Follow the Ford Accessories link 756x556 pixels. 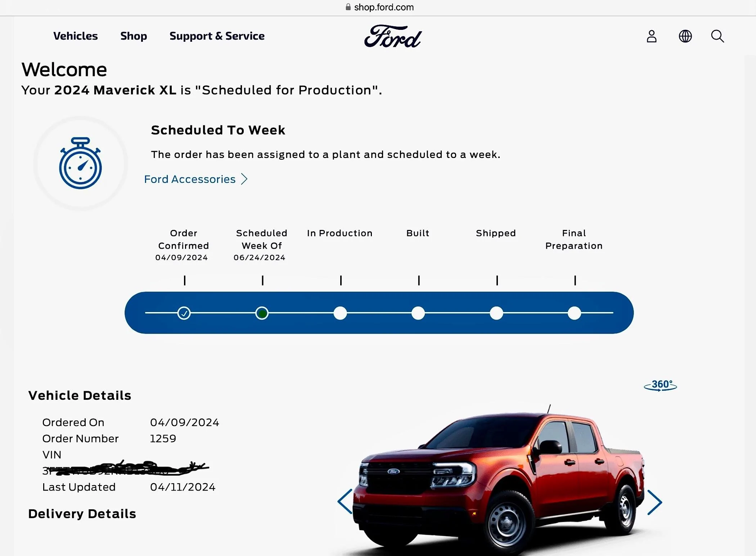[x=190, y=179]
